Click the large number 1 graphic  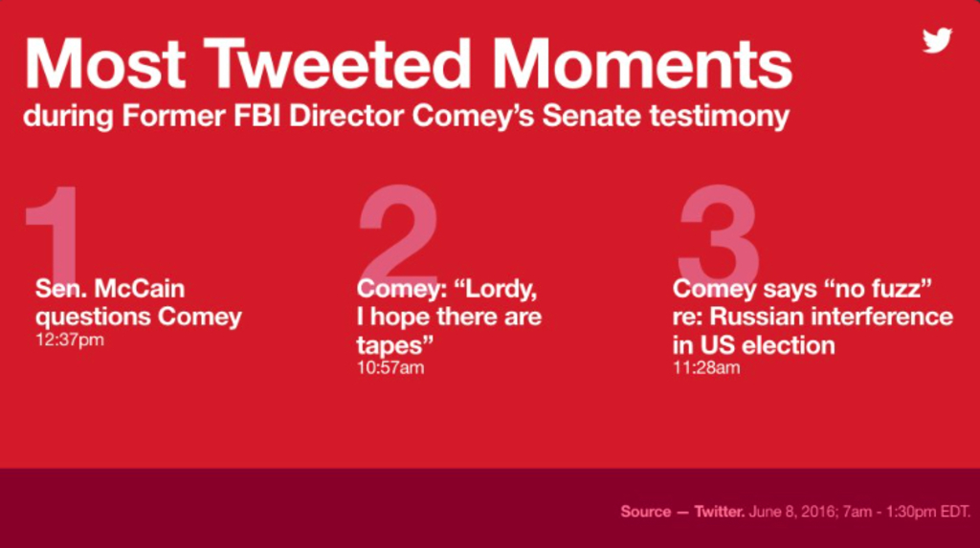54,231
